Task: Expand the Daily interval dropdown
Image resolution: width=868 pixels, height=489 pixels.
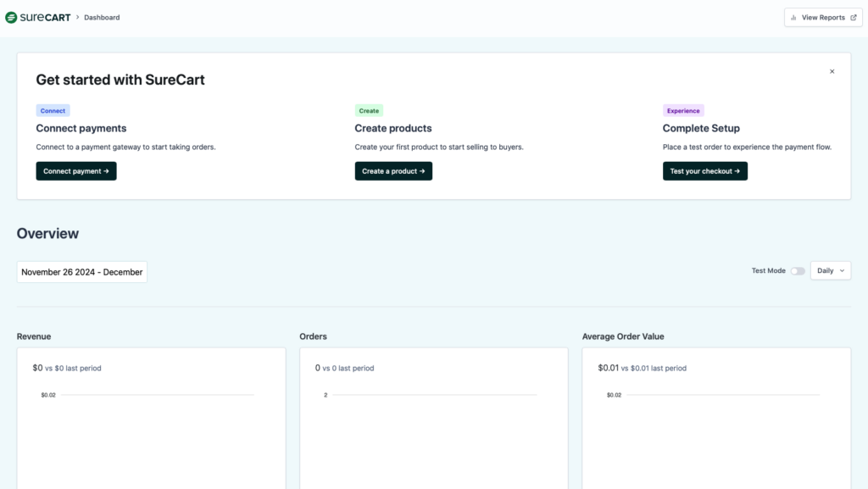Action: tap(831, 271)
